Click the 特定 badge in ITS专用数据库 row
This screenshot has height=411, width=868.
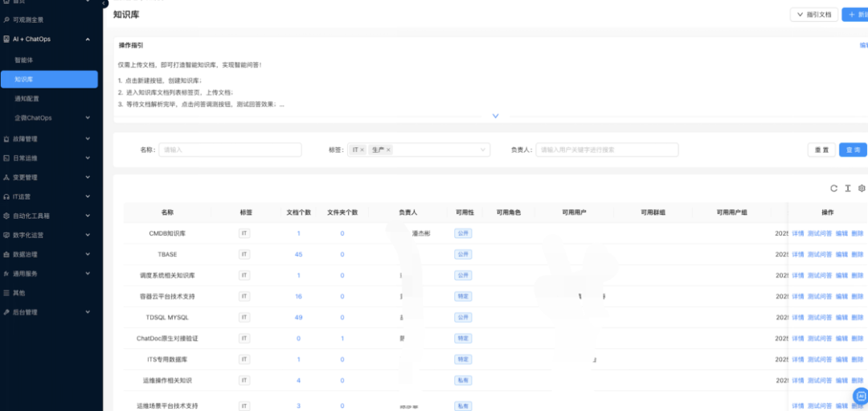[x=464, y=360]
